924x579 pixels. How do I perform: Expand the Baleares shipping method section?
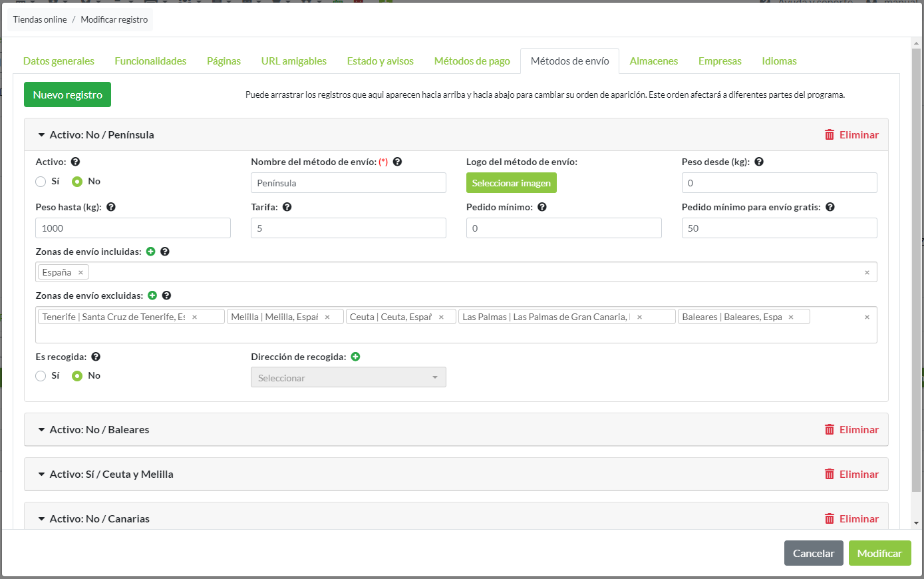tap(99, 430)
